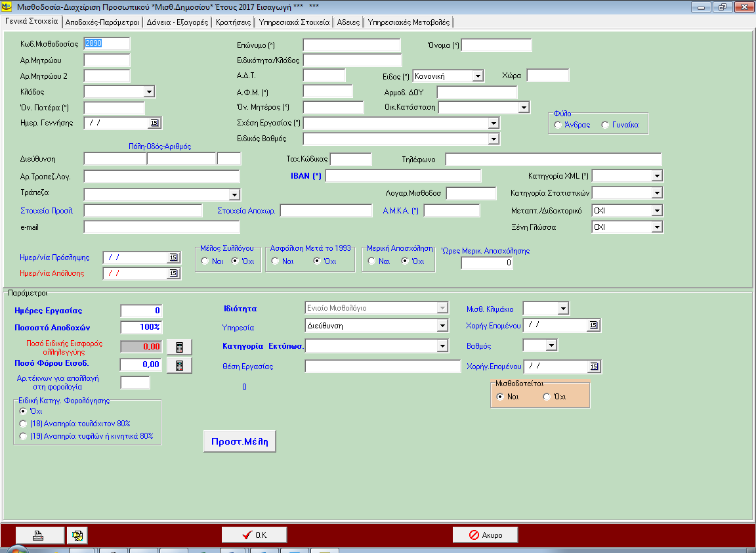Switch to Αποδοχές-Παράμετροι tab
Screen dimensions: 756x553
tap(103, 22)
